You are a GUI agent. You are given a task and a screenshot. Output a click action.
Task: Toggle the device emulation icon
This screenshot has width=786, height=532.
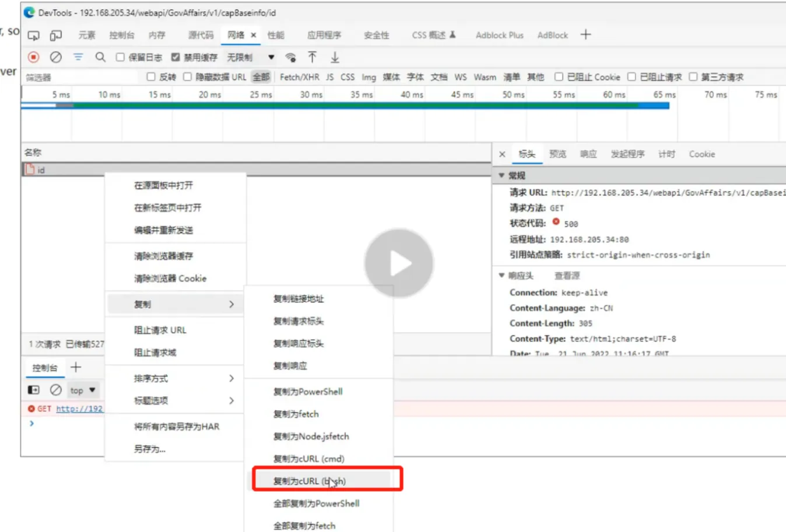tap(55, 36)
